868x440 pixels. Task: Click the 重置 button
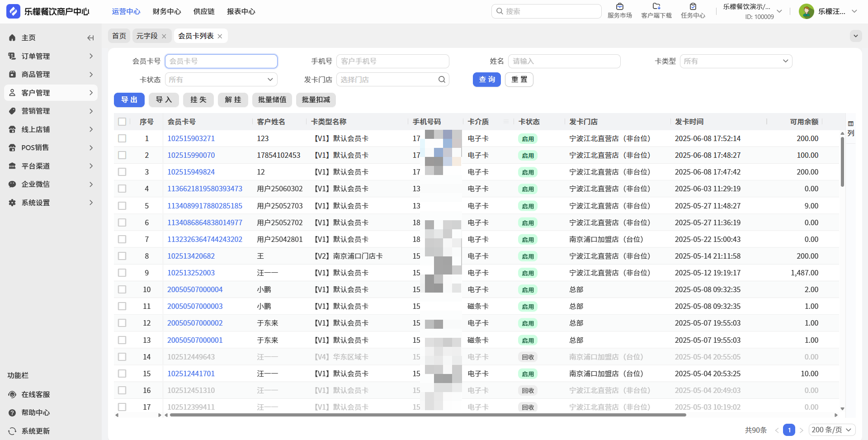coord(519,80)
